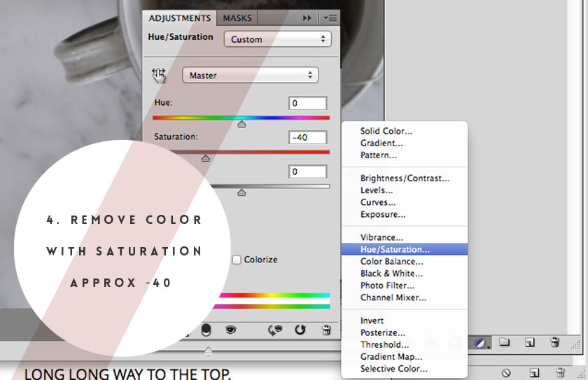
Task: Click the Saturation value field showing -40
Action: tap(307, 137)
